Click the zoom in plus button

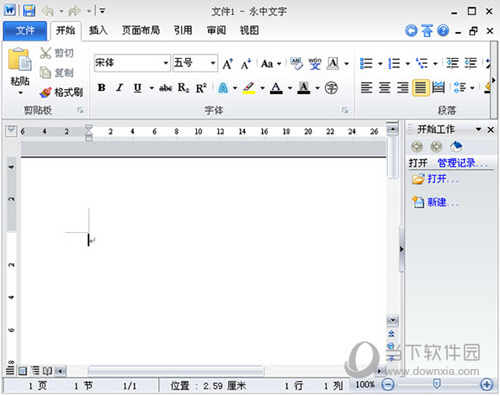pyautogui.click(x=487, y=385)
